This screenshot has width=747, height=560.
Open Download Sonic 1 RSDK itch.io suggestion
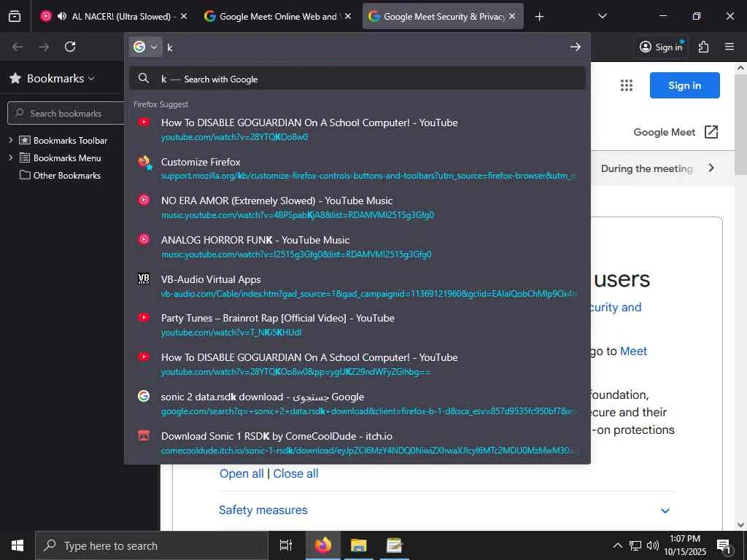pos(357,443)
